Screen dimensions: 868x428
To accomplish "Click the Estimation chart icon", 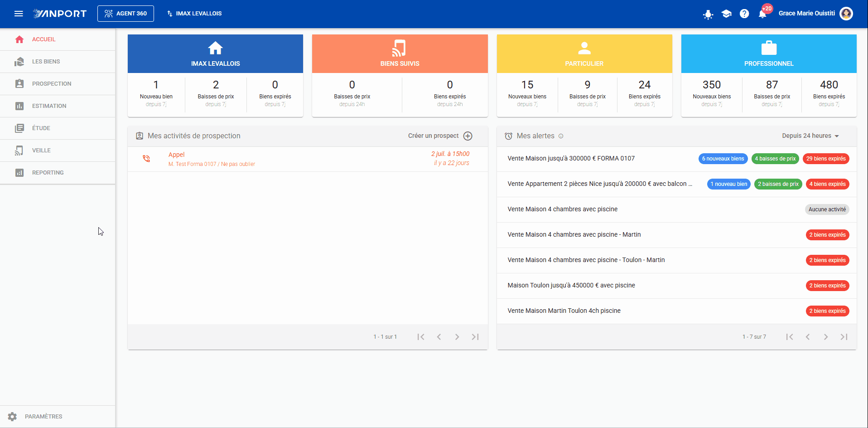I will pos(19,106).
